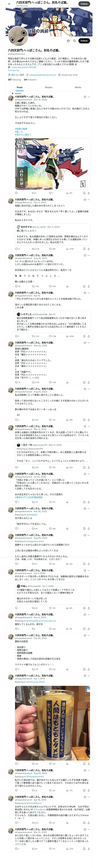The image size is (98, 868).
Task: Bookmark the pinned Dec 15, 2024 post
Action: 84,193
